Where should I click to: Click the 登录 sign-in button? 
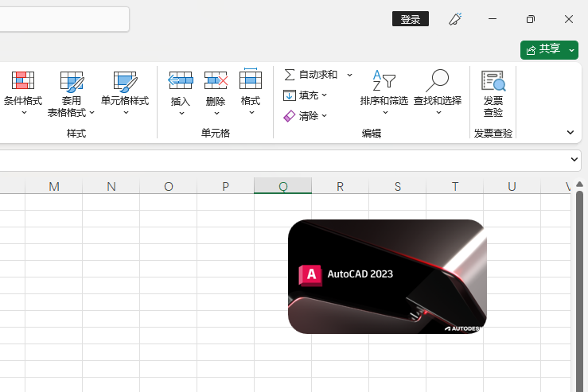pos(411,19)
